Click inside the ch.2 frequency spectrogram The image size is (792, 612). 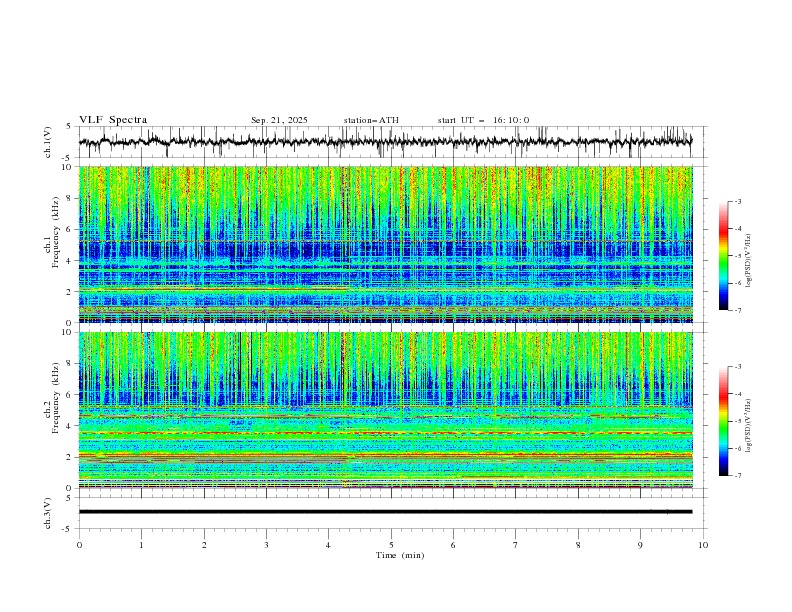coord(385,410)
